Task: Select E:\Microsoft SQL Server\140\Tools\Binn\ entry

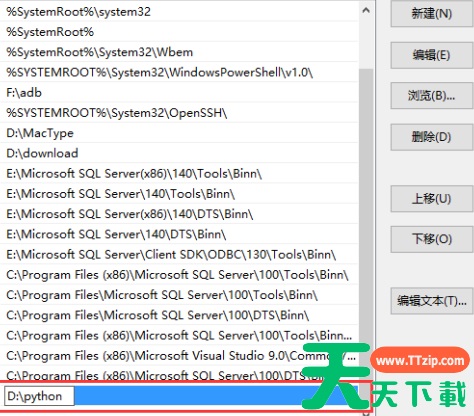Action: click(179, 194)
